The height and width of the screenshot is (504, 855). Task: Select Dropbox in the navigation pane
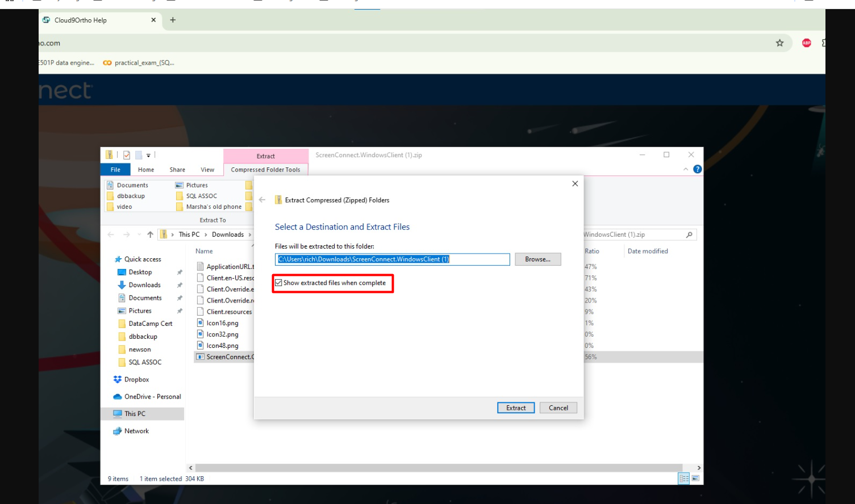[x=136, y=380]
